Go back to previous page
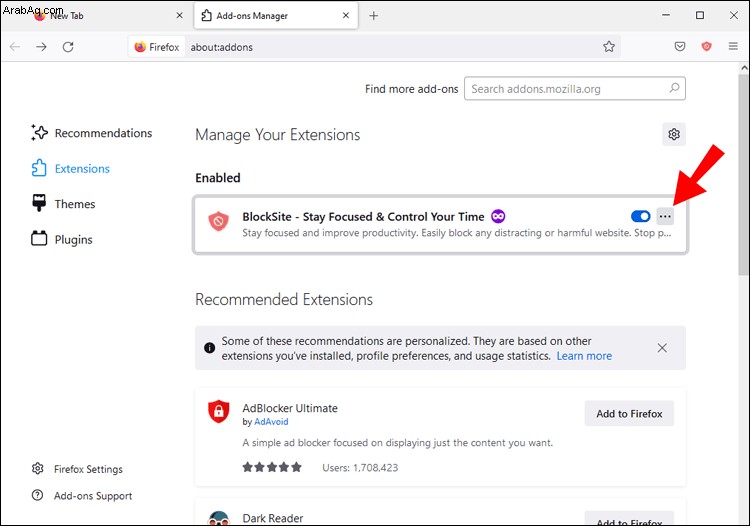Screen dimensions: 750x526 pyautogui.click(x=15, y=47)
